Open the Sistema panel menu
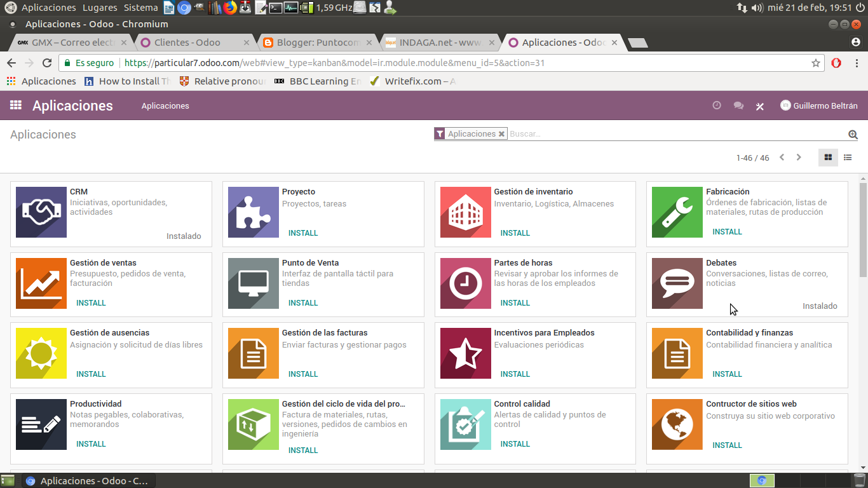The height and width of the screenshot is (488, 868). (141, 8)
